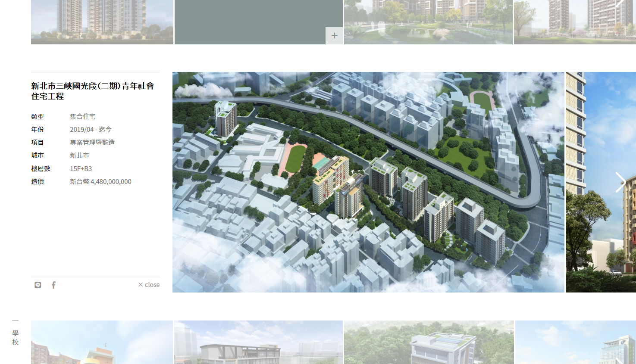Open bottom-left school building thumbnail

[102, 342]
